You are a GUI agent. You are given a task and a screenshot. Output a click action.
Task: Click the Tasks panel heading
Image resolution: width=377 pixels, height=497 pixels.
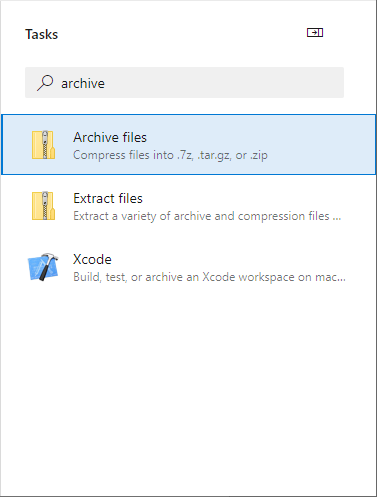point(42,34)
